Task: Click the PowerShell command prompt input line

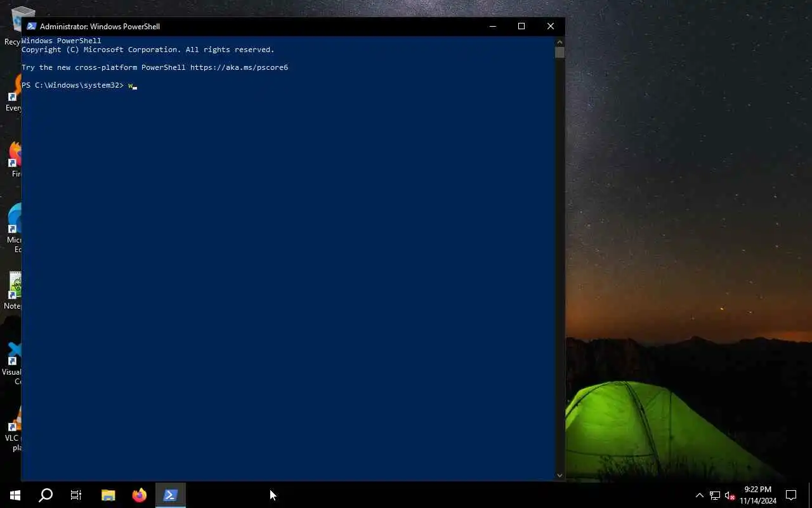Action: [288, 85]
